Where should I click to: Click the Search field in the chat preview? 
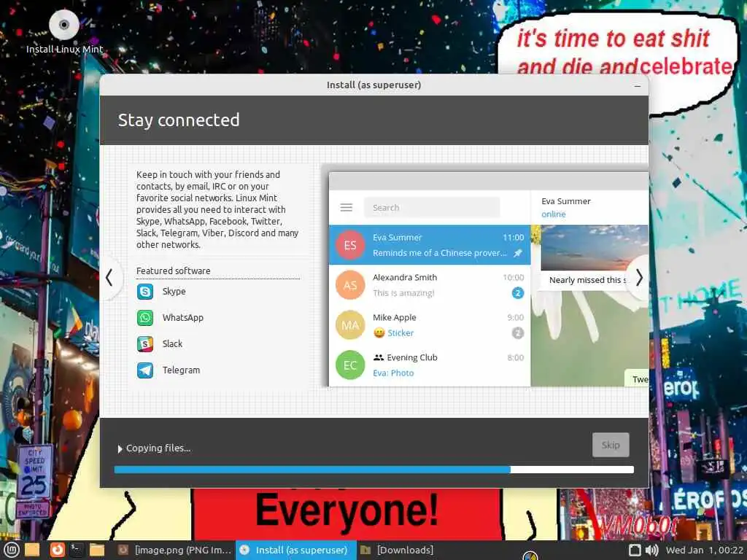432,208
